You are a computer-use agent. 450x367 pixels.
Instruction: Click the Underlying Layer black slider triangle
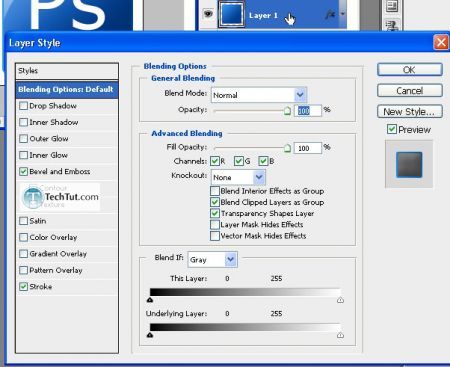150,335
